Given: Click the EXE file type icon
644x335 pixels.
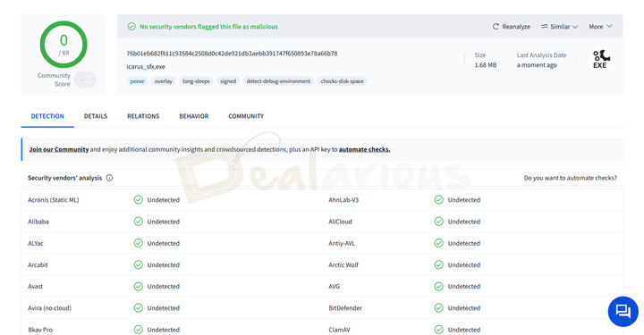Looking at the screenshot, I should (600, 60).
